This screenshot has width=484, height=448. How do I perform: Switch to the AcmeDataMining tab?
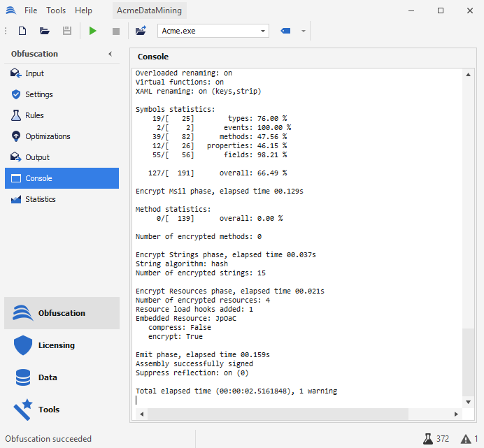(x=149, y=10)
